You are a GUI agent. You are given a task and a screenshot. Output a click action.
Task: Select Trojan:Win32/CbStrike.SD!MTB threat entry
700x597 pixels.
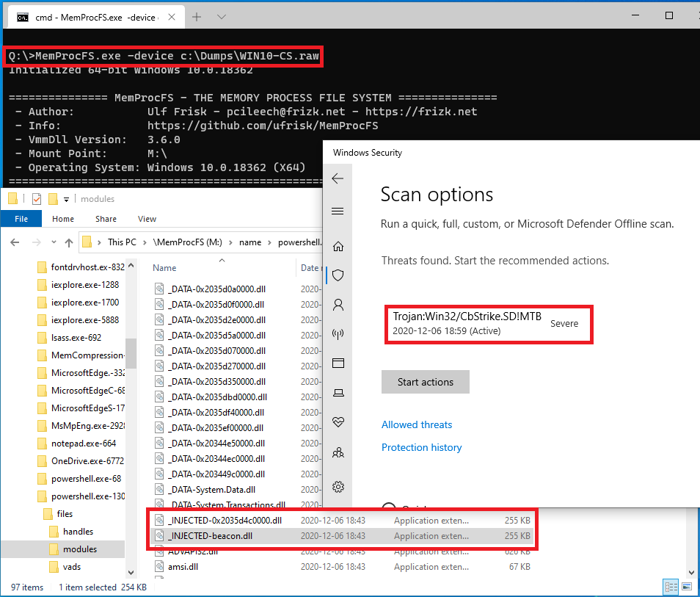pos(489,325)
